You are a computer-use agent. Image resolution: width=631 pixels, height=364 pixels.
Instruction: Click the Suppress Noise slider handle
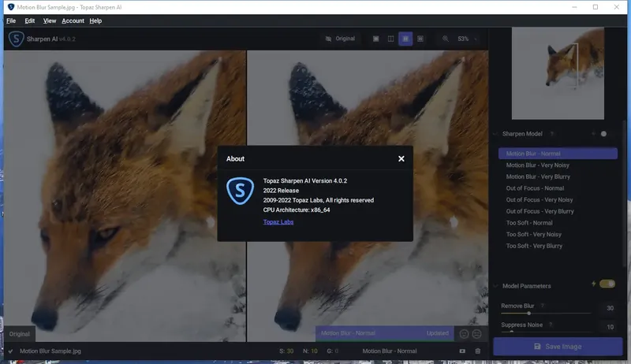(x=511, y=332)
